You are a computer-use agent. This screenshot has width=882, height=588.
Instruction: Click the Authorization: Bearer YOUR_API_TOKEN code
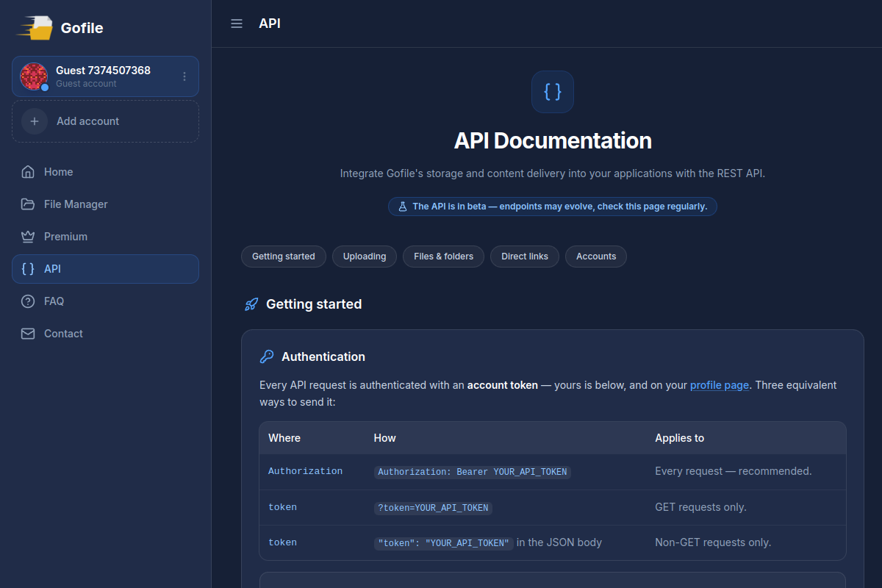(x=473, y=472)
